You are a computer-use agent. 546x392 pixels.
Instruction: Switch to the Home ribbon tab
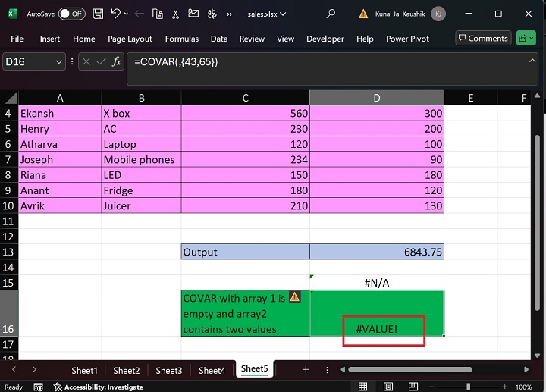point(84,39)
